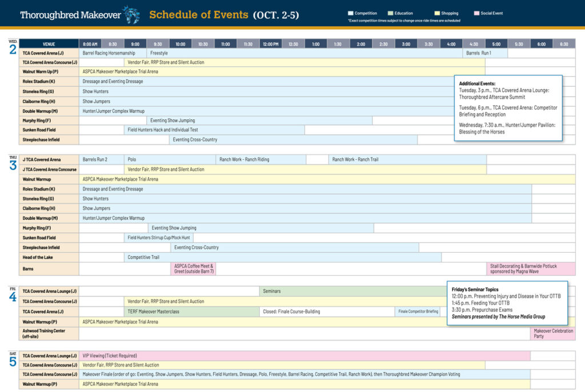This screenshot has width=585, height=392.
Task: Click the 'Competitive Trail' event block
Action: [x=282, y=257]
